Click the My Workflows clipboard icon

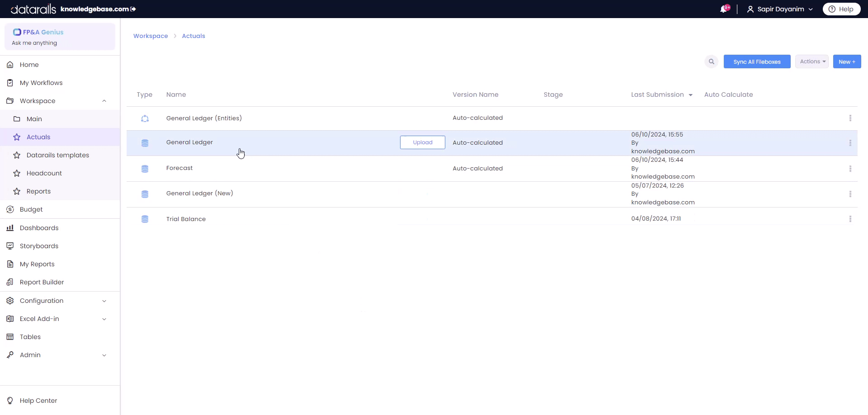click(x=10, y=83)
